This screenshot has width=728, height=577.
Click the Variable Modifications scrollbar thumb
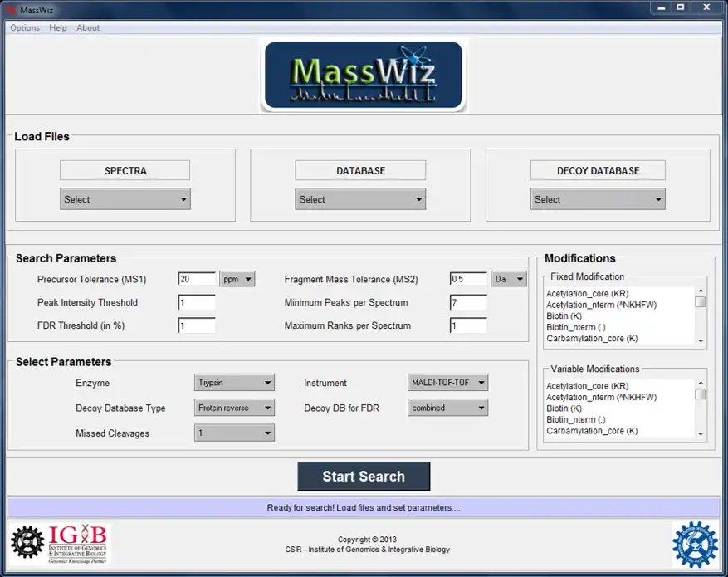[701, 394]
